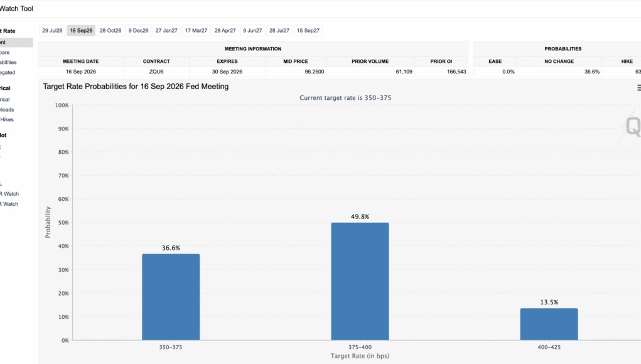Switch to the 9 Jun27 meeting tab

[x=252, y=31]
